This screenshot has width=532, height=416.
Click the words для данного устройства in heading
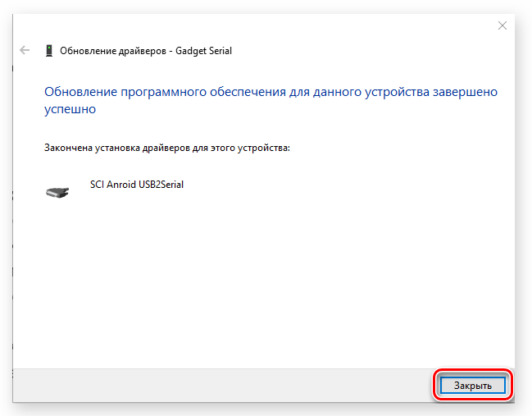tap(359, 92)
